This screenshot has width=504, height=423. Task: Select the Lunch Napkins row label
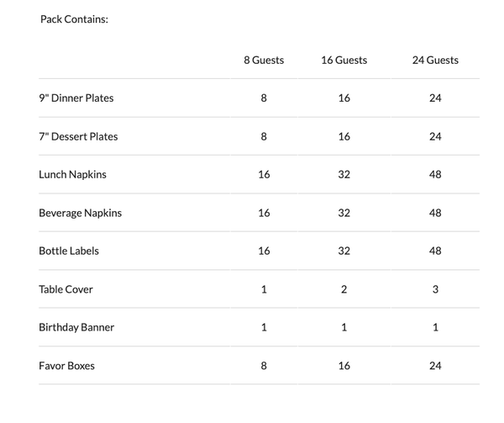coord(72,174)
